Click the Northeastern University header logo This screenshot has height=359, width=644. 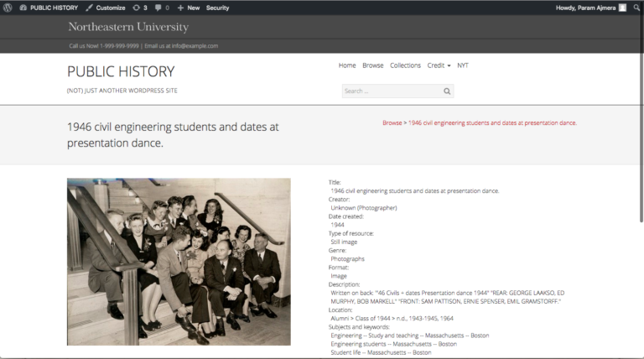tap(128, 28)
